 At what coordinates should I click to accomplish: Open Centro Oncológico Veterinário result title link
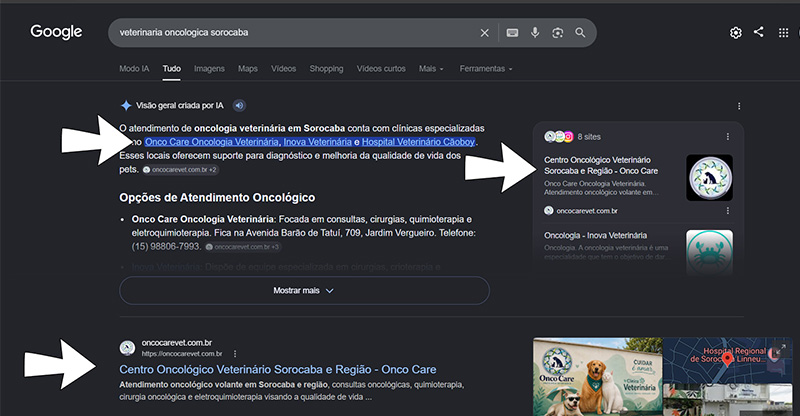click(278, 370)
